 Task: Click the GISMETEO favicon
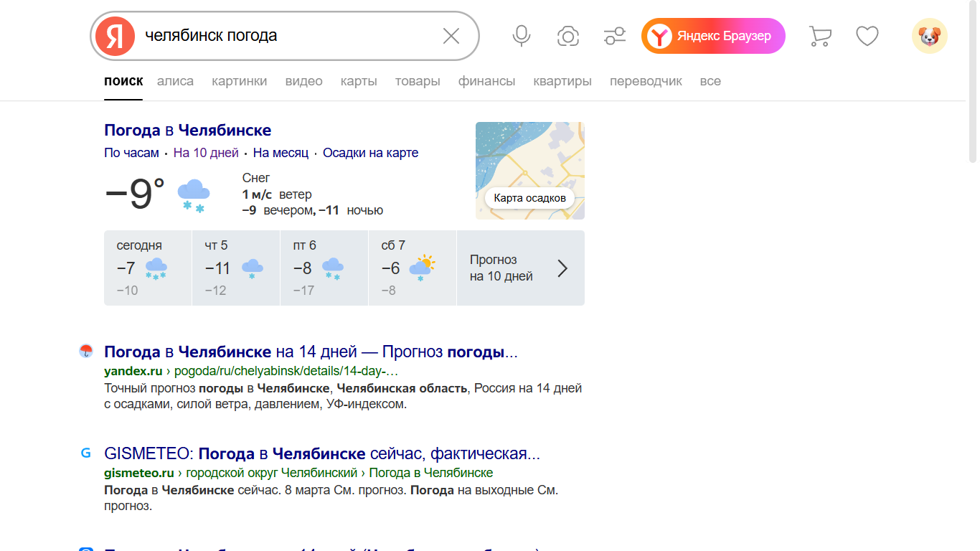tap(86, 453)
